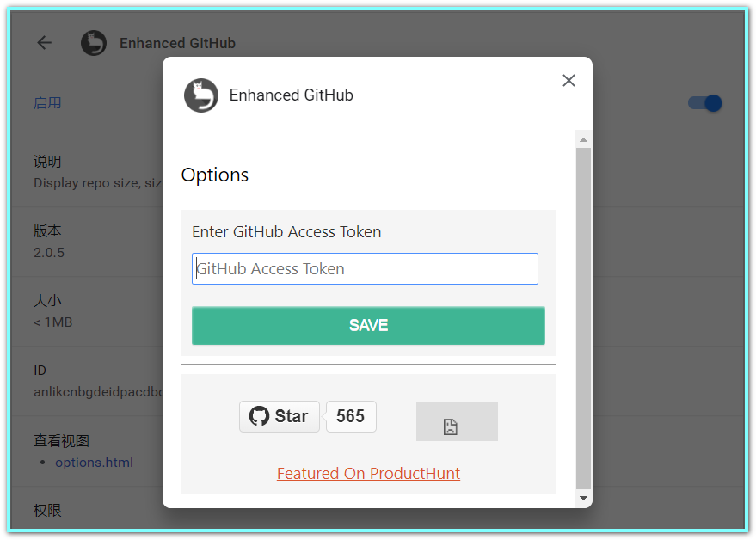Viewport: 756px width, 540px height.
Task: Open the Featured On ProductHunt link
Action: 368,474
